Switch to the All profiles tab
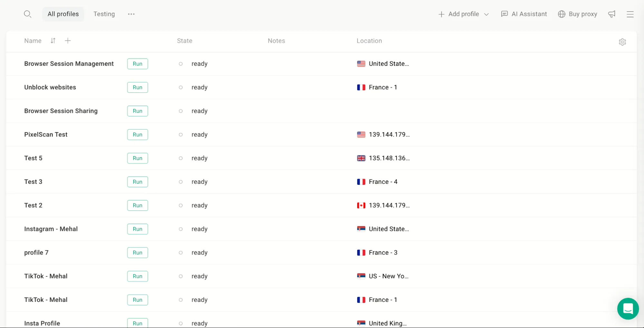This screenshot has width=644, height=328. tap(63, 14)
